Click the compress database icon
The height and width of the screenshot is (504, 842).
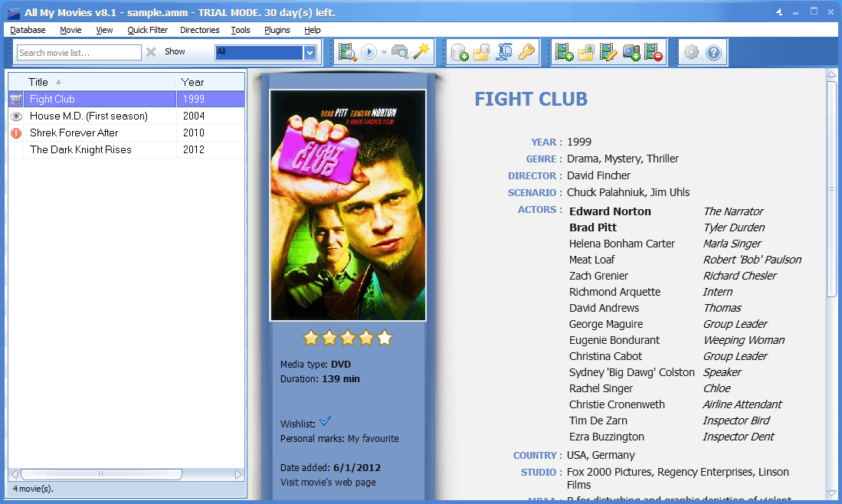click(503, 52)
